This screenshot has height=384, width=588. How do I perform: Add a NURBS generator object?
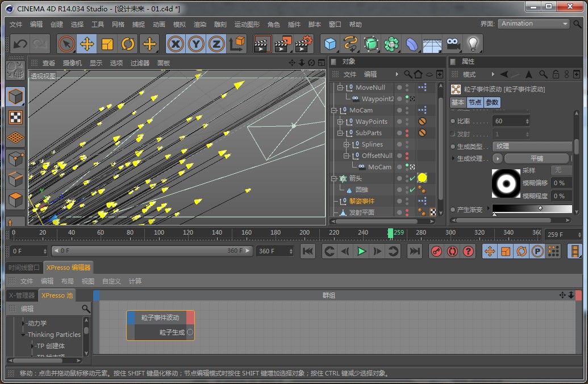[x=371, y=44]
